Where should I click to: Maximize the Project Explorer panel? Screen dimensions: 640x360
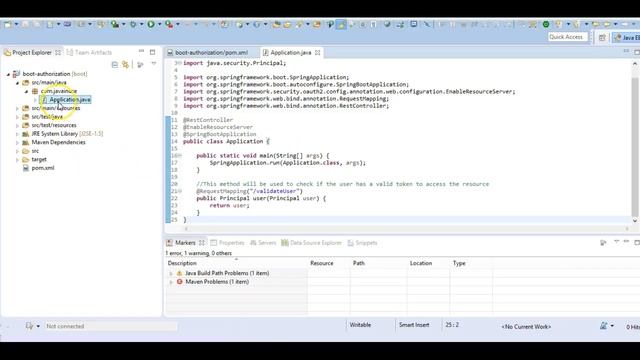pos(152,52)
